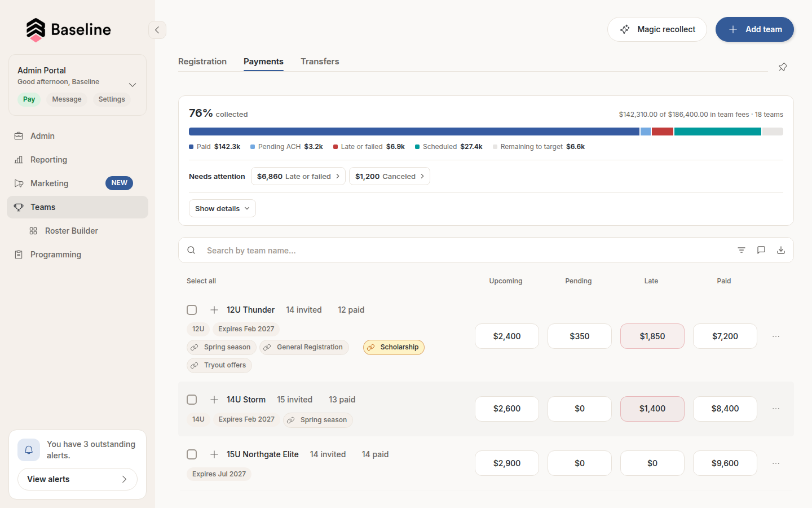Select the Payments tab
Image resolution: width=812 pixels, height=508 pixels.
click(x=263, y=62)
